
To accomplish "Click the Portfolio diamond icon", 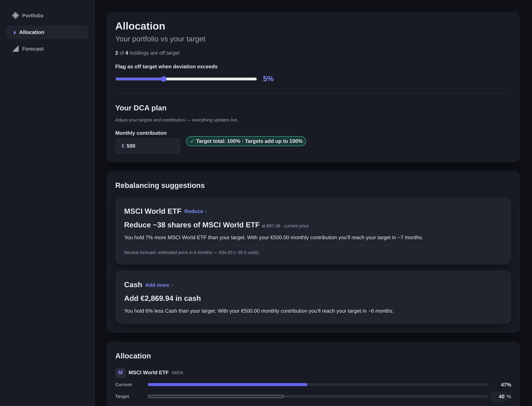I will coord(16,16).
